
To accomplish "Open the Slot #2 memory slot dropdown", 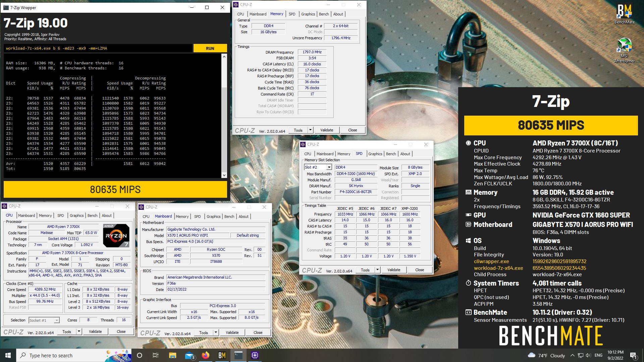I will [329, 167].
